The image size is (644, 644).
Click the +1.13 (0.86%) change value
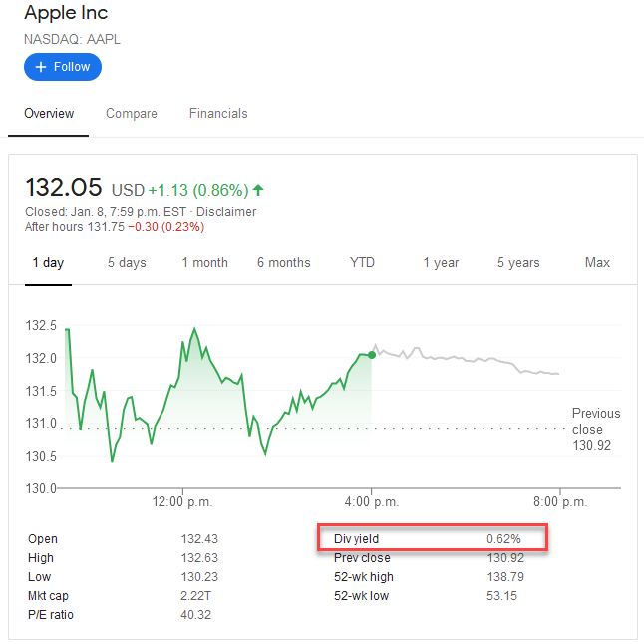pyautogui.click(x=198, y=191)
